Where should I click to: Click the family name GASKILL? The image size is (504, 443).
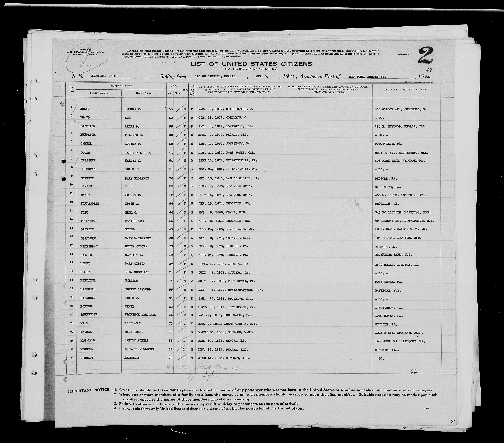pos(87,229)
